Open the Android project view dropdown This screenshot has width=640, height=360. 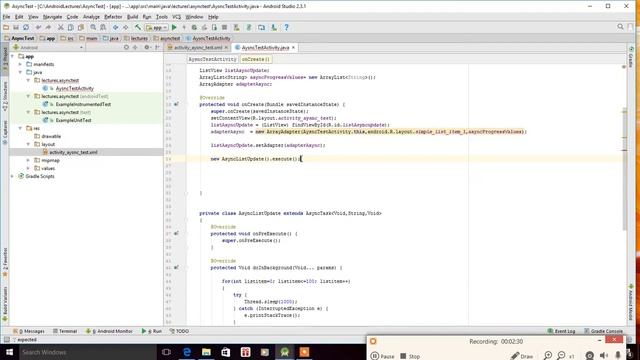(x=48, y=47)
